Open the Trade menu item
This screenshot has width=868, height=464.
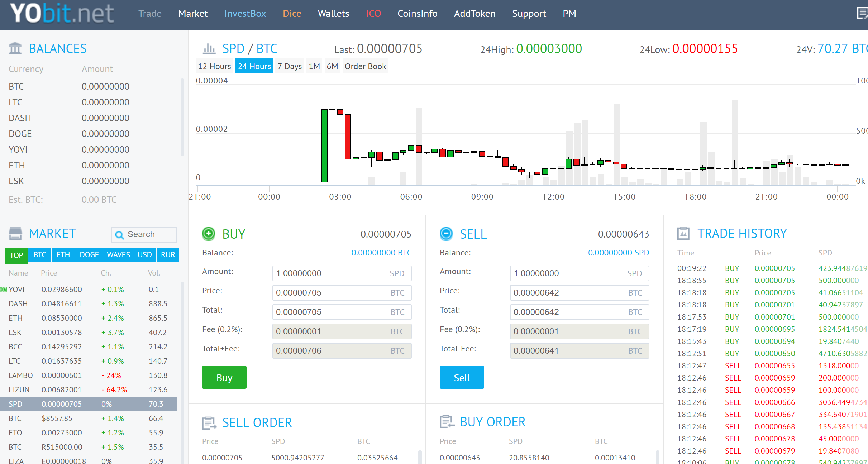[150, 14]
